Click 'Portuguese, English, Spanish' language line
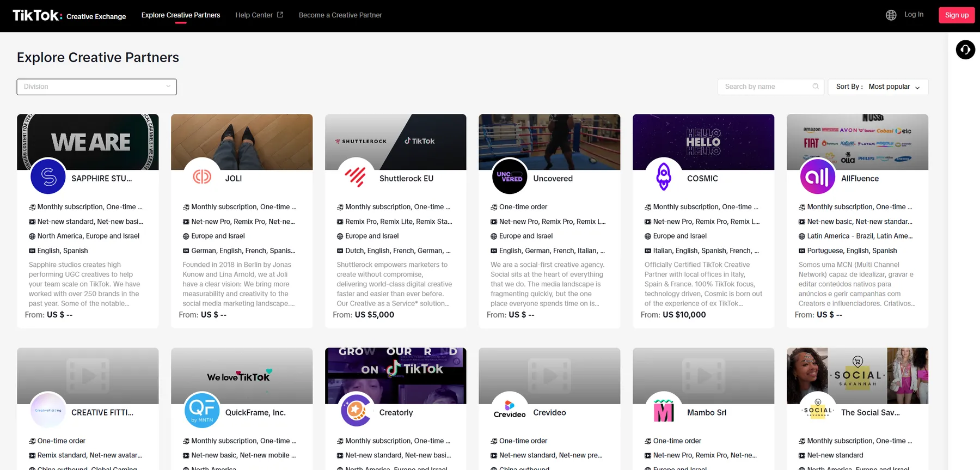 (852, 251)
